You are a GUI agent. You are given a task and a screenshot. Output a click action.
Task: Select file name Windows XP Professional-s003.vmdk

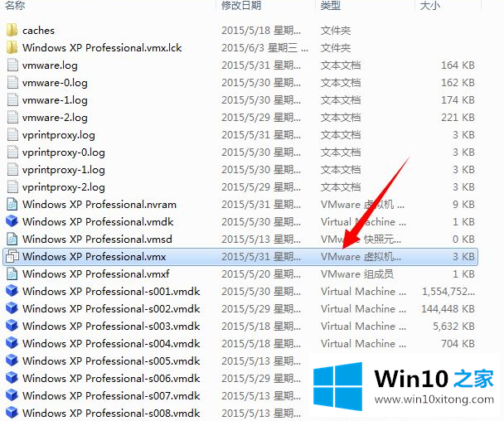tap(111, 327)
